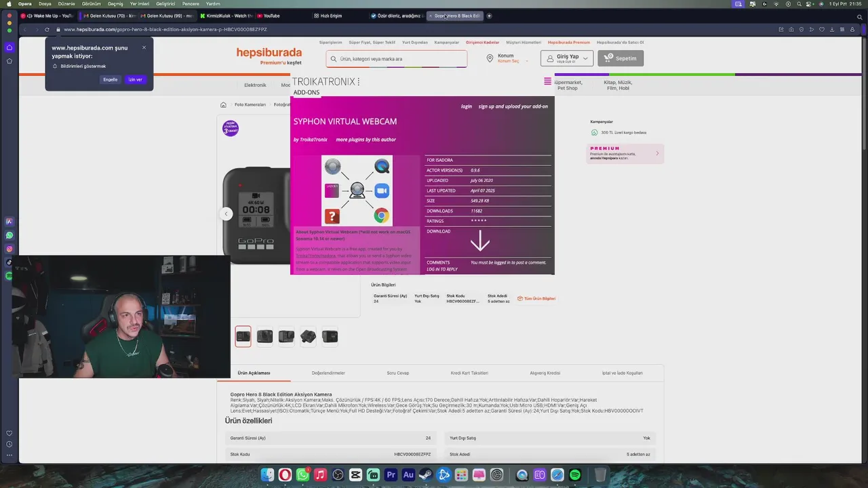The height and width of the screenshot is (488, 868).
Task: Reload the page with refresh icon
Action: [47, 29]
